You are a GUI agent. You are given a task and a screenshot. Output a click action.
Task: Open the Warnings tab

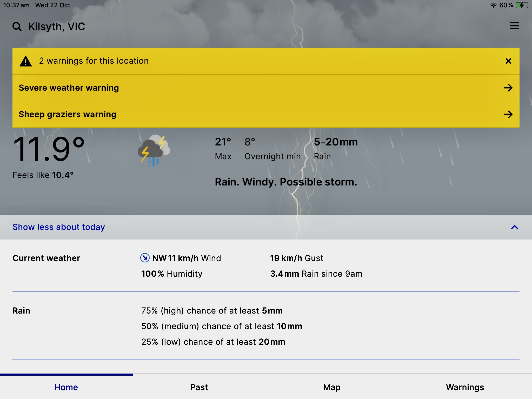[x=465, y=387]
